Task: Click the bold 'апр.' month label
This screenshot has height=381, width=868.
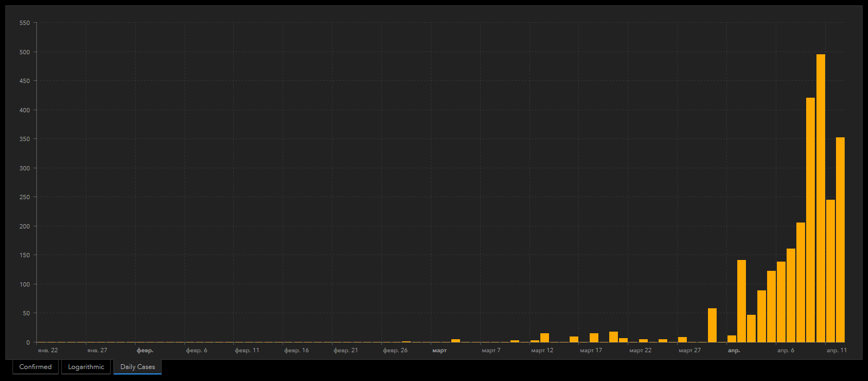Action: click(733, 351)
